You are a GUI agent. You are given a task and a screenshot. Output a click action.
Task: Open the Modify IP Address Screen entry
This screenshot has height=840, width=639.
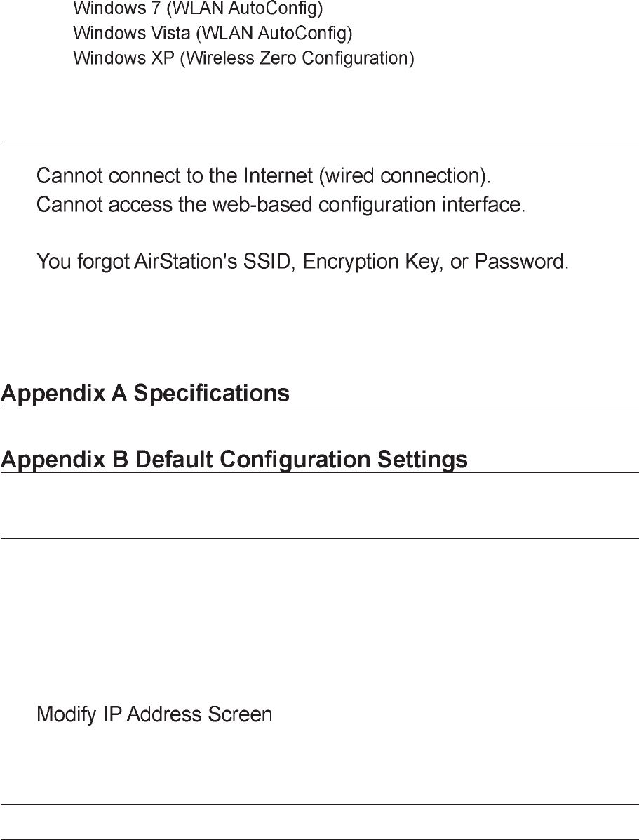click(154, 714)
